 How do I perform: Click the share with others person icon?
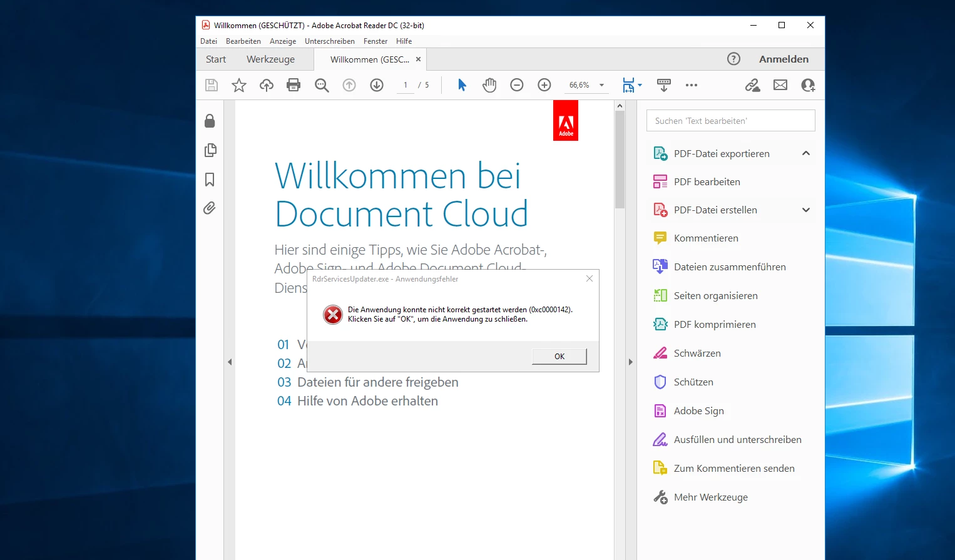coord(808,85)
